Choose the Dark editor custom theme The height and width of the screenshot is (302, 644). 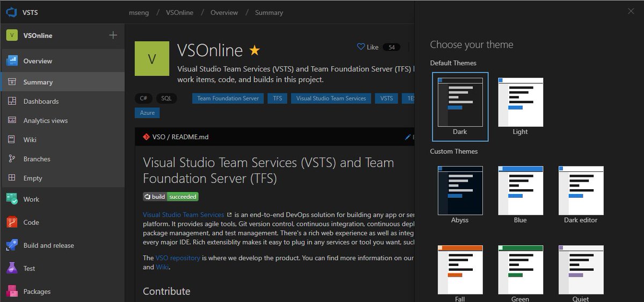click(581, 195)
